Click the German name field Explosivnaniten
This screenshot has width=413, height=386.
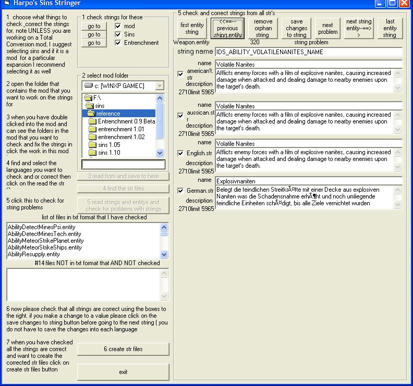point(308,181)
